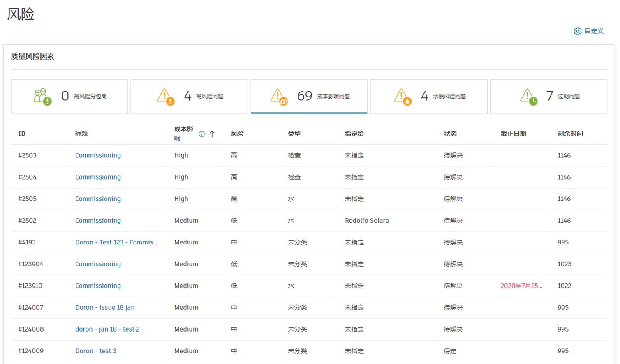
Task: Click the #2505 ID cell
Action: tap(27, 199)
